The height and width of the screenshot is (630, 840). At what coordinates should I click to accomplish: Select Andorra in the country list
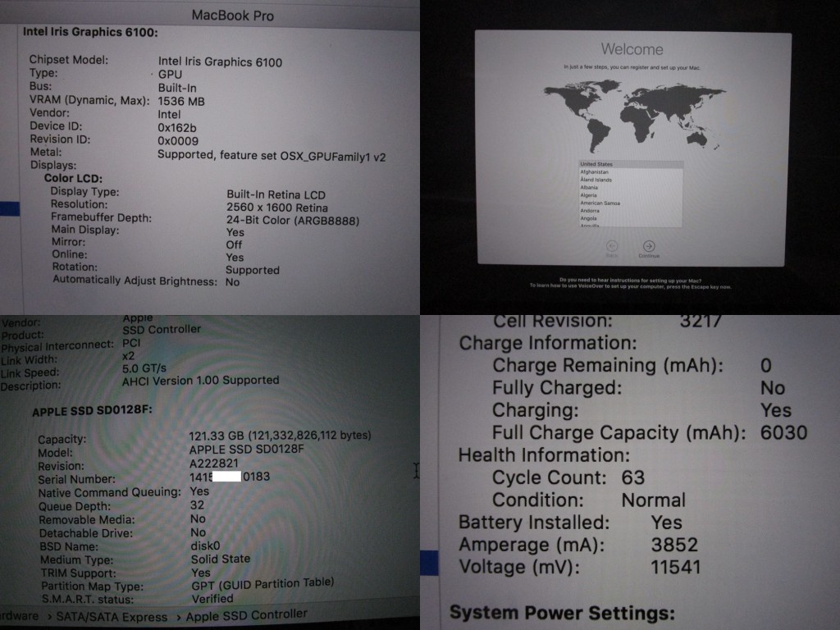click(x=631, y=211)
